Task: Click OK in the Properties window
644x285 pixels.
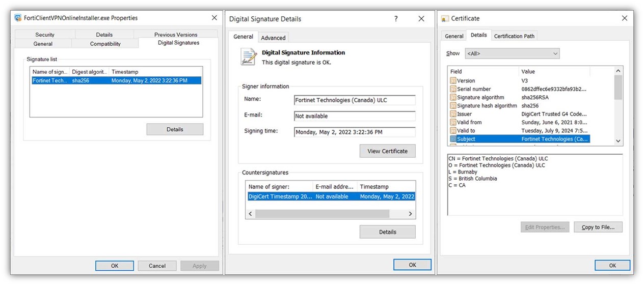Action: coord(115,266)
